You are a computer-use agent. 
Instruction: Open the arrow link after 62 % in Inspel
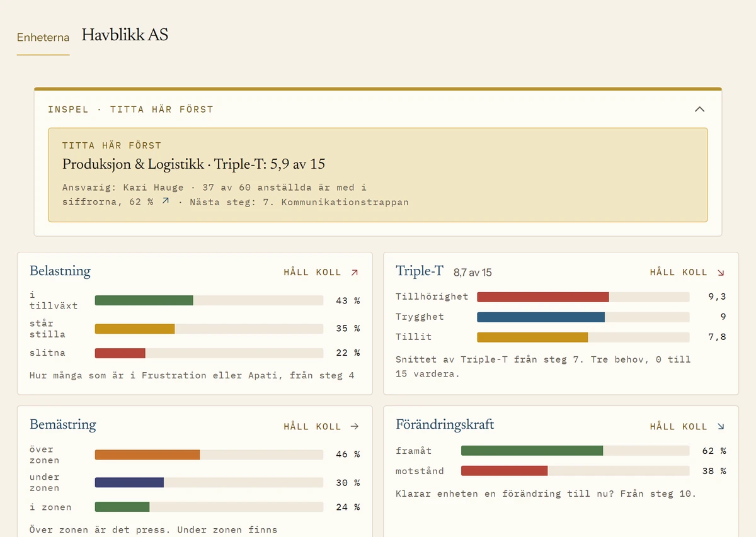[166, 201]
